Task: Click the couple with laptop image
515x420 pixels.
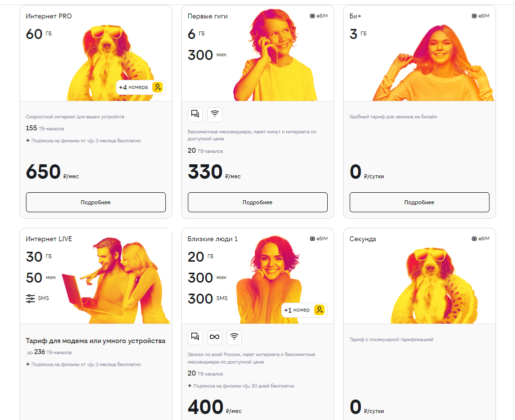Action: (116, 280)
